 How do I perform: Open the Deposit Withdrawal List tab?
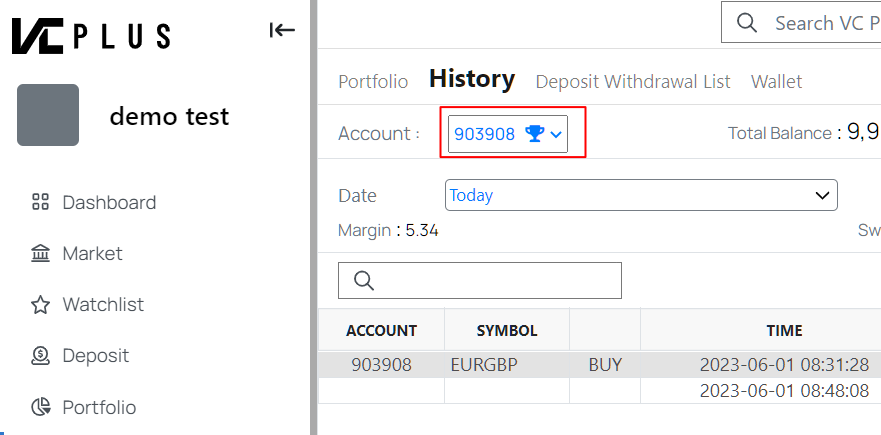[633, 82]
